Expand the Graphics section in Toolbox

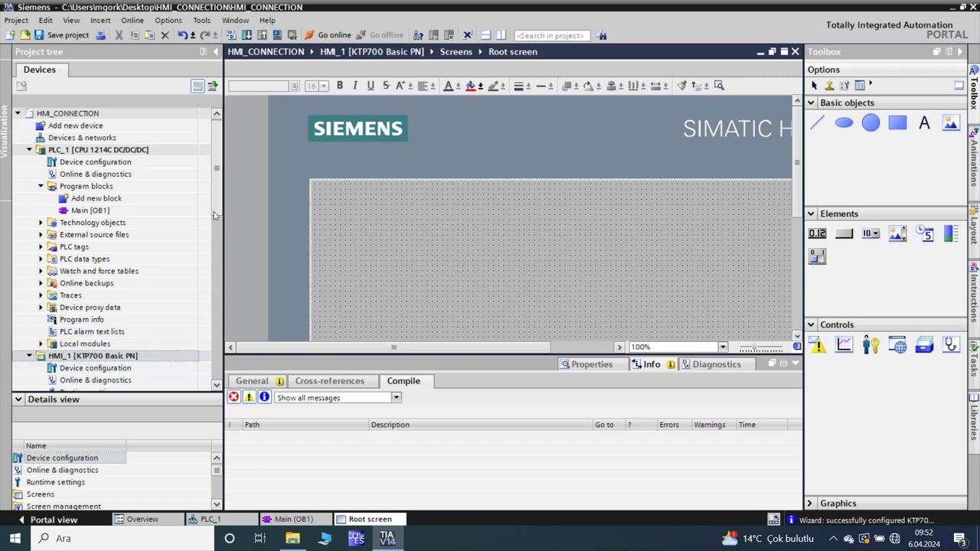point(810,504)
